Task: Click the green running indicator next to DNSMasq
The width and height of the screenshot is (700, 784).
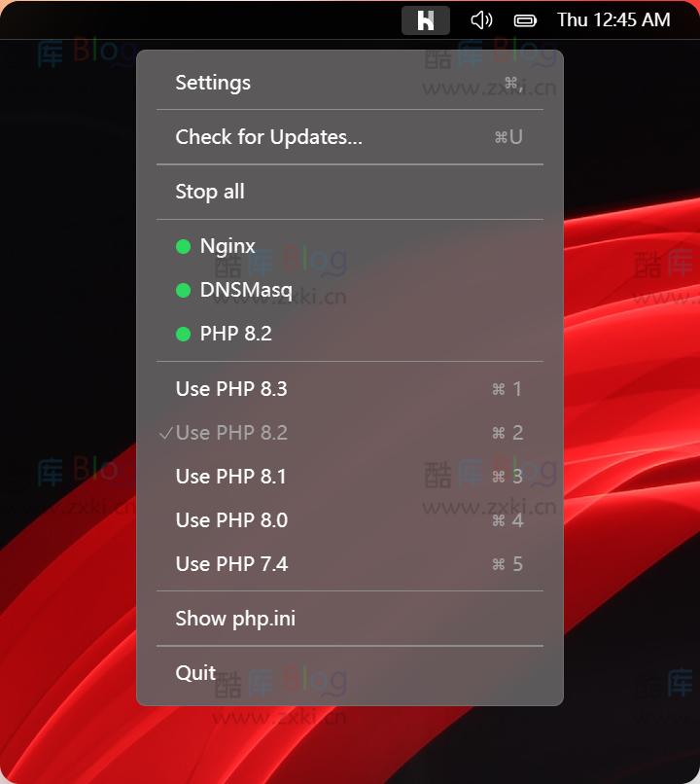Action: tap(182, 290)
